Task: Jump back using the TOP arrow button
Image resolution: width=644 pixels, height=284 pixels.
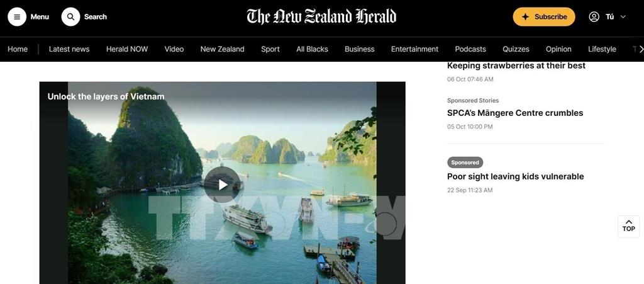Action: click(628, 227)
